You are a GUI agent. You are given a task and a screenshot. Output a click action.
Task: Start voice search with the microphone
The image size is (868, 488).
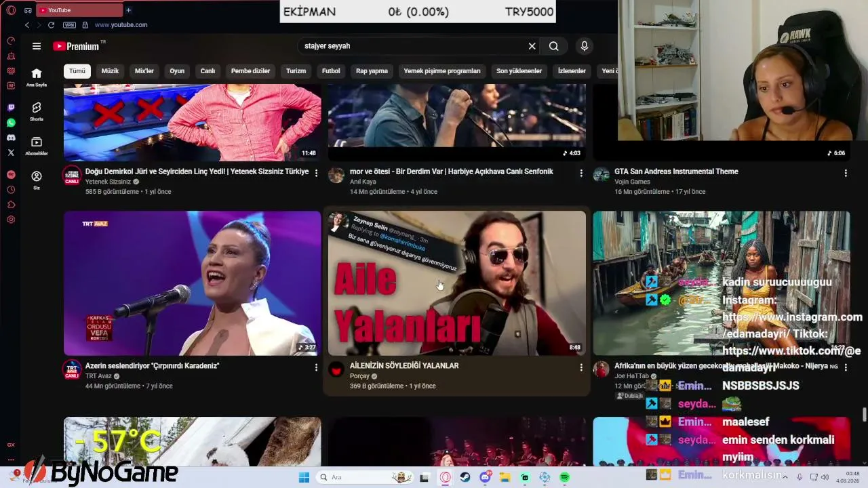coord(585,46)
